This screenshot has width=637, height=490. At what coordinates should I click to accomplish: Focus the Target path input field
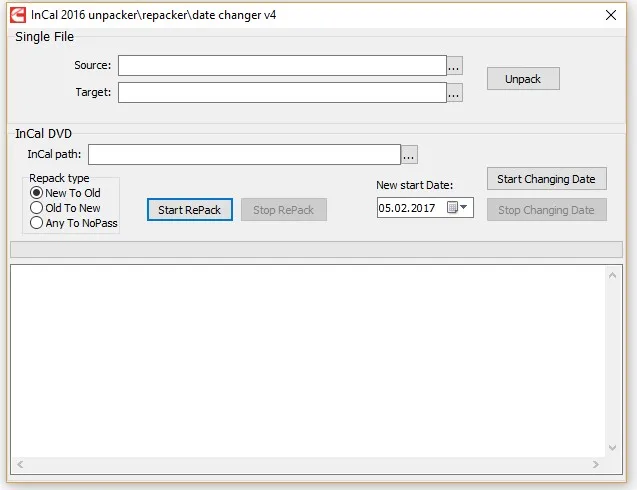(282, 93)
